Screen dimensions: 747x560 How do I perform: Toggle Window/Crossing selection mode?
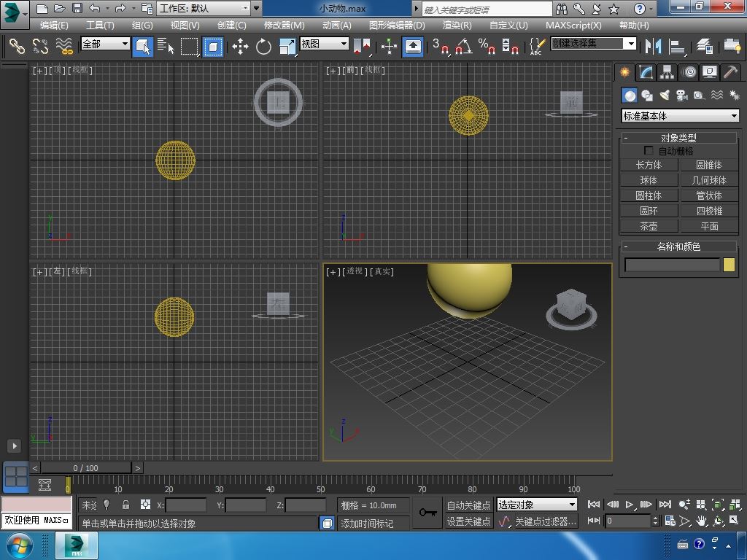213,46
